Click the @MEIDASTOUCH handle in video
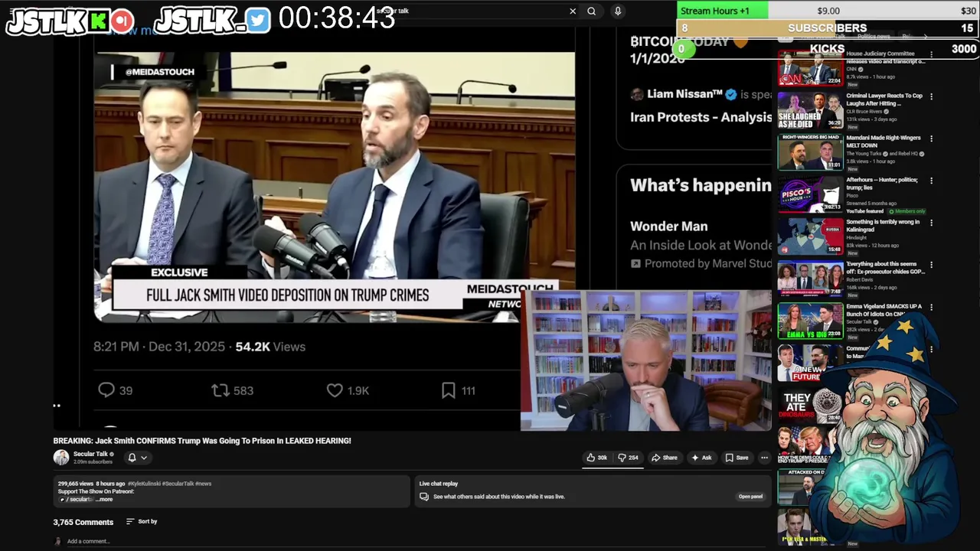Image resolution: width=980 pixels, height=551 pixels. click(x=159, y=72)
